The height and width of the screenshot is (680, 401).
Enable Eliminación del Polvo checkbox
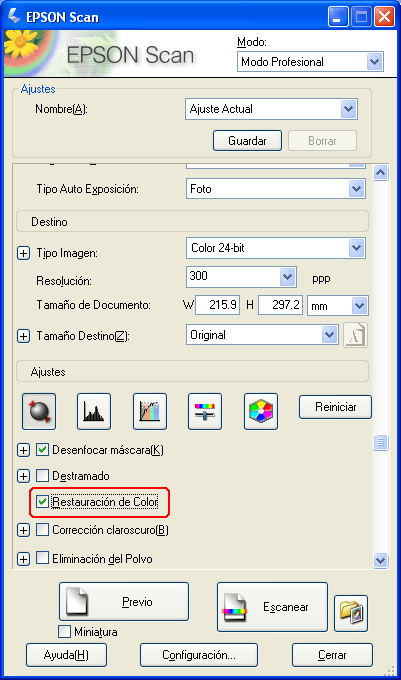click(x=42, y=558)
